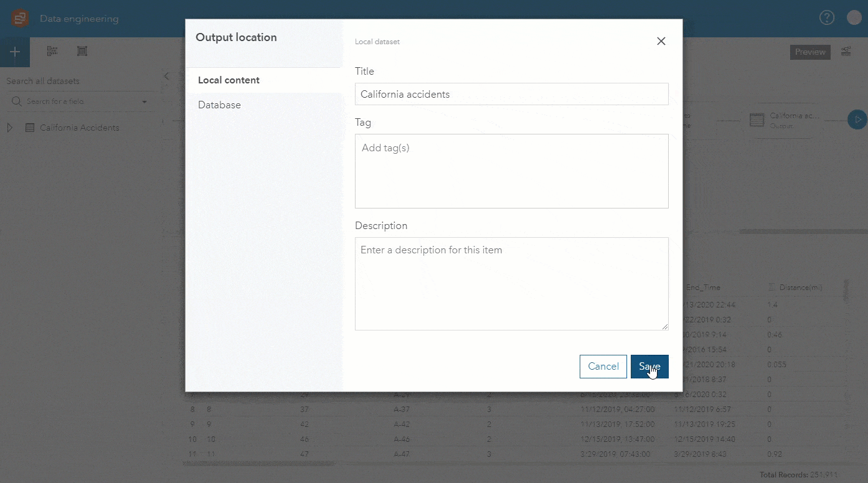The width and height of the screenshot is (868, 483).
Task: Click the connections icon beside the Preview button
Action: coord(846,52)
